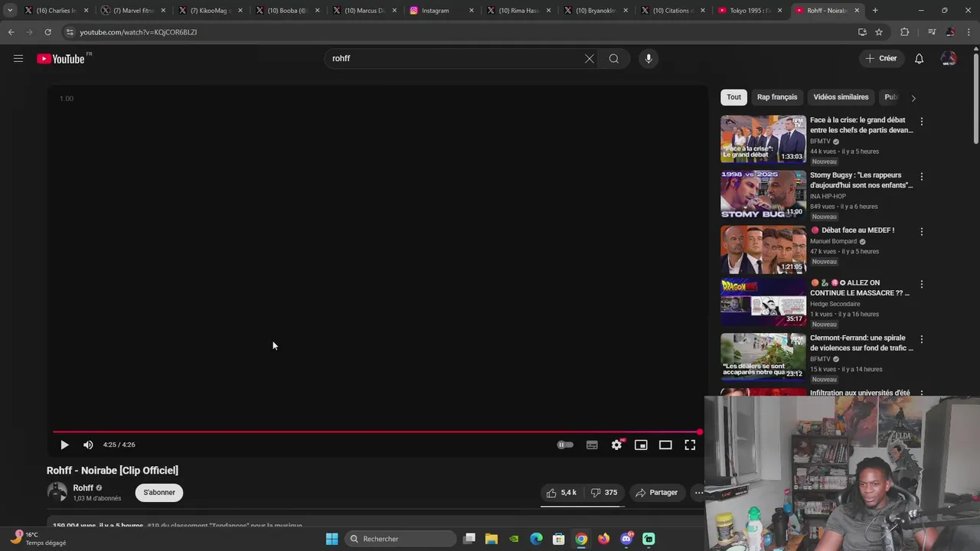Click the magnifier search button
980x551 pixels.
pos(614,58)
